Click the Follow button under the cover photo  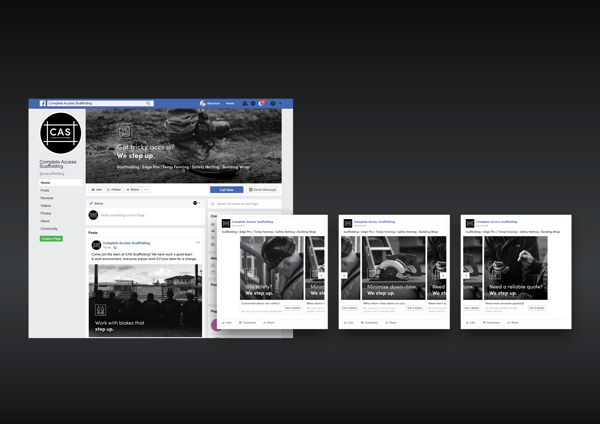coord(114,189)
